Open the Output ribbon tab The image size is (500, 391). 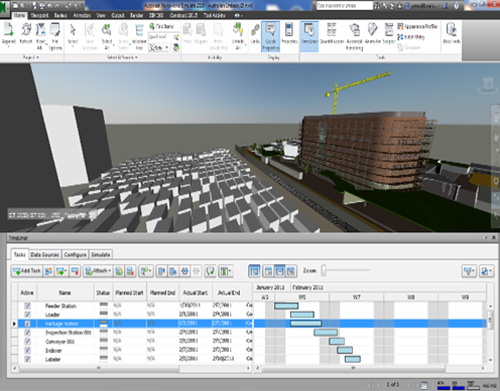[x=118, y=15]
